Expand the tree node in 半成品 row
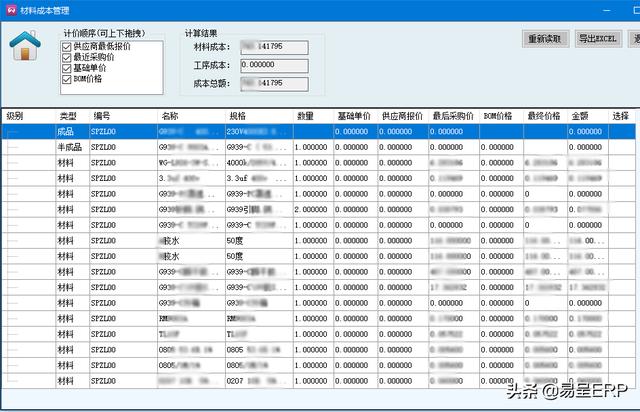Image resolution: width=640 pixels, height=412 pixels. (x=14, y=147)
